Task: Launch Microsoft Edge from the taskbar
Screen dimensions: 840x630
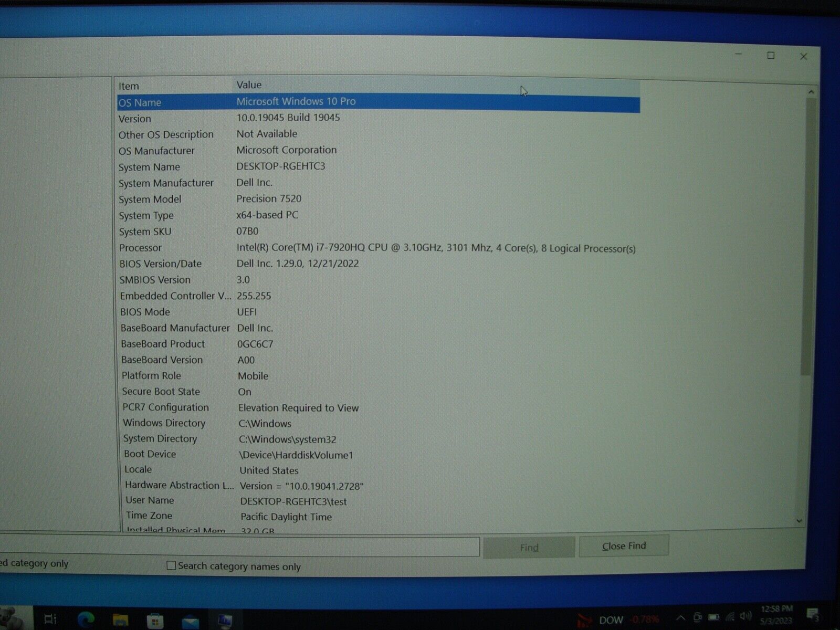Action: pyautogui.click(x=86, y=620)
